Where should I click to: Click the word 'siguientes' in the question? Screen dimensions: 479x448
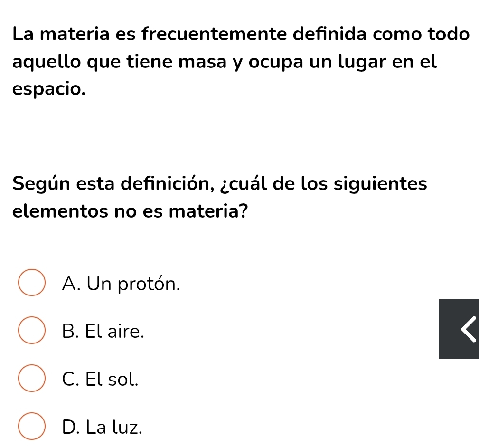[x=380, y=185]
